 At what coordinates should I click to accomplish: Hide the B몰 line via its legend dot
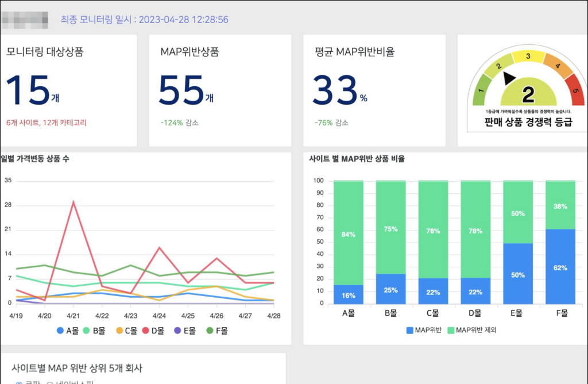click(x=88, y=331)
